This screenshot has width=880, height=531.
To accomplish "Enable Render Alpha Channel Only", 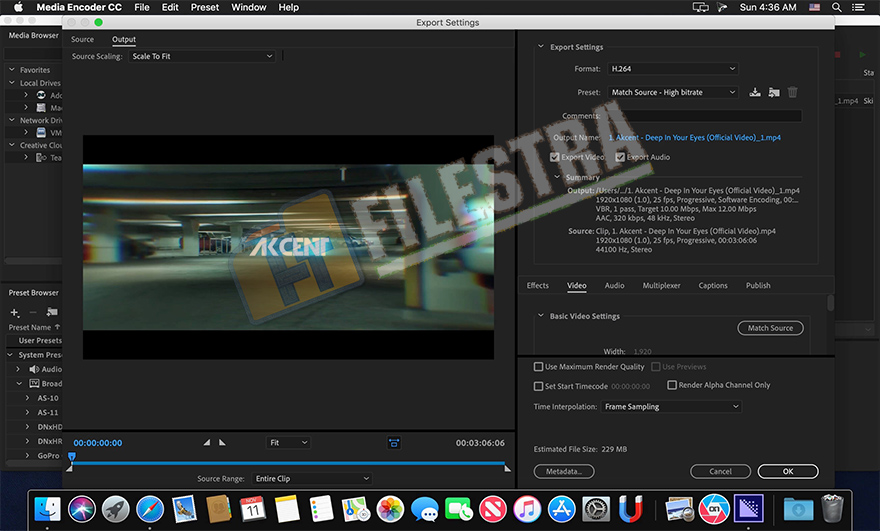I will [672, 385].
